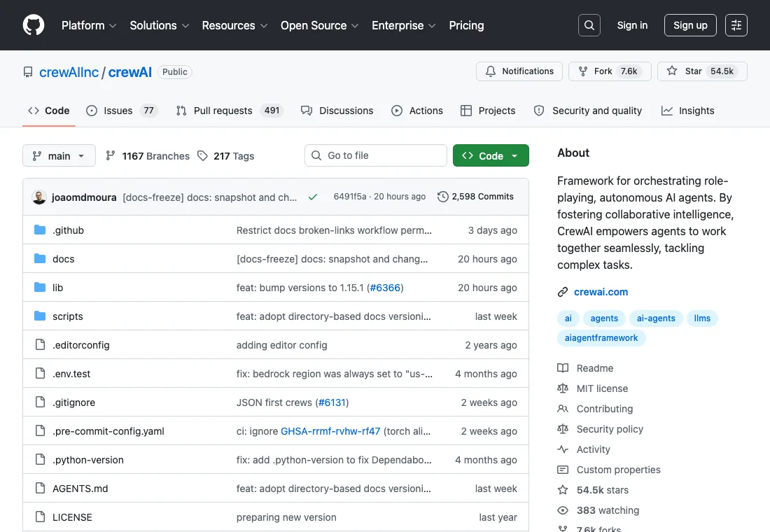The height and width of the screenshot is (532, 770).
Task: Select the llms topic tag
Action: point(701,318)
